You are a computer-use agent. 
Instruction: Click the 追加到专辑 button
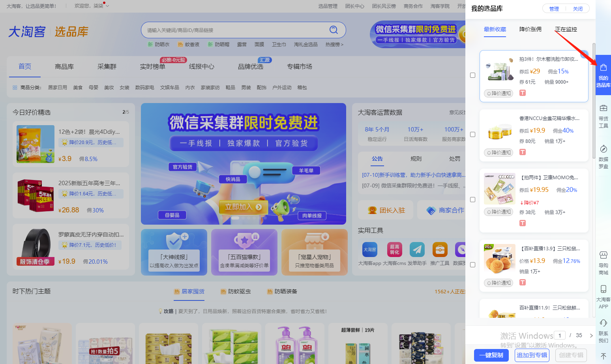(532, 355)
